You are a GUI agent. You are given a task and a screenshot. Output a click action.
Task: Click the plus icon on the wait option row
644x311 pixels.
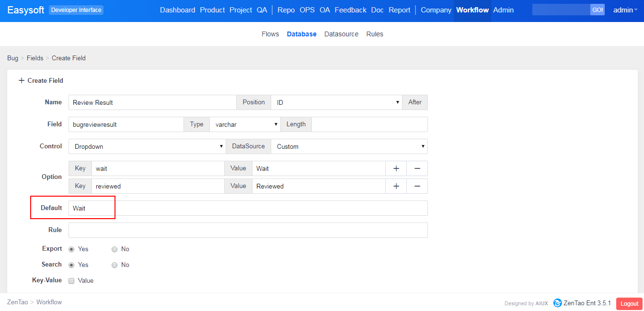(x=396, y=168)
